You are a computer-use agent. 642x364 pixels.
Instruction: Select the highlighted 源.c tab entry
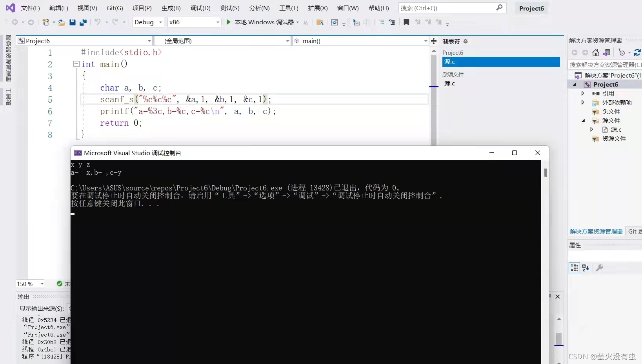point(501,62)
